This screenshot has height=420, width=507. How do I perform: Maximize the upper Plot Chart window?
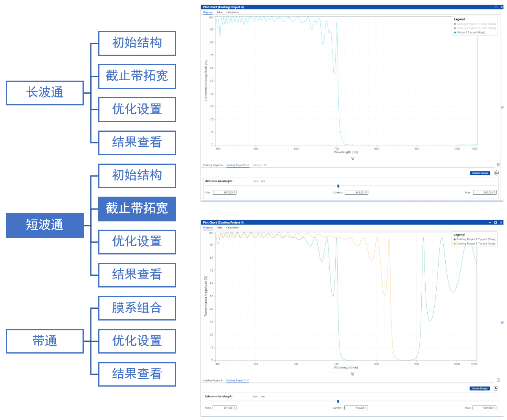[x=496, y=7]
